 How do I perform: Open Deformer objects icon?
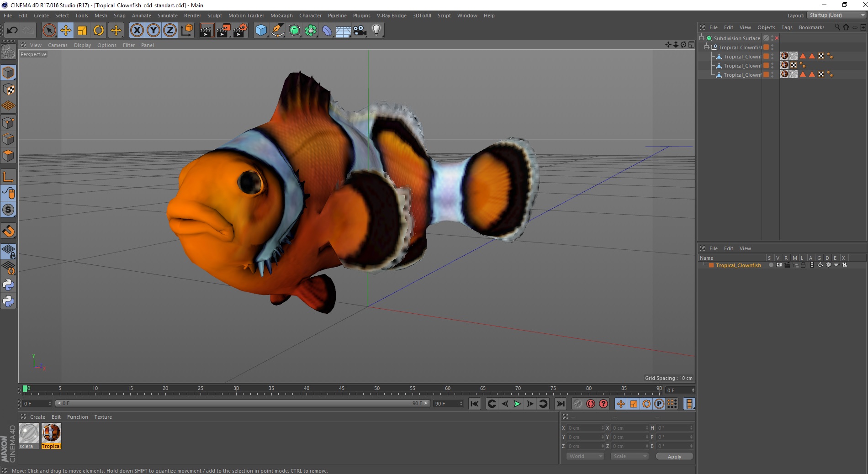point(327,31)
